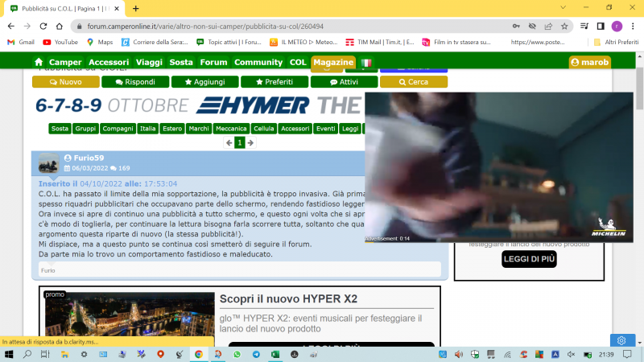
Task: Open the Community menu
Action: pyautogui.click(x=258, y=63)
